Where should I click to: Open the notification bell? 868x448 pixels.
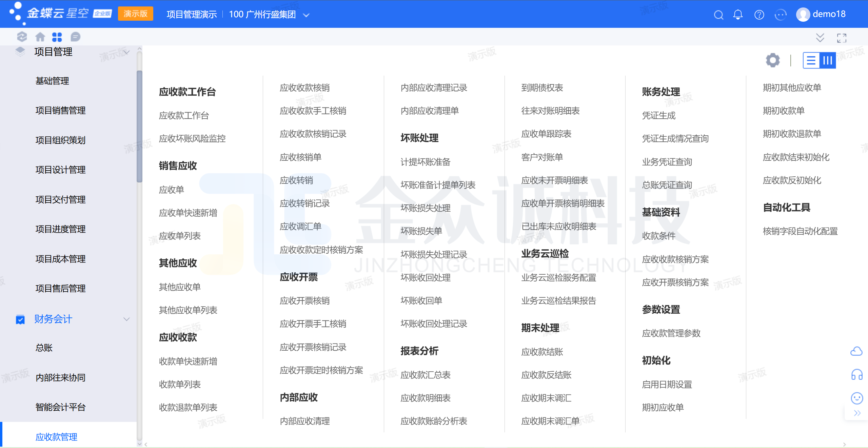pyautogui.click(x=738, y=15)
